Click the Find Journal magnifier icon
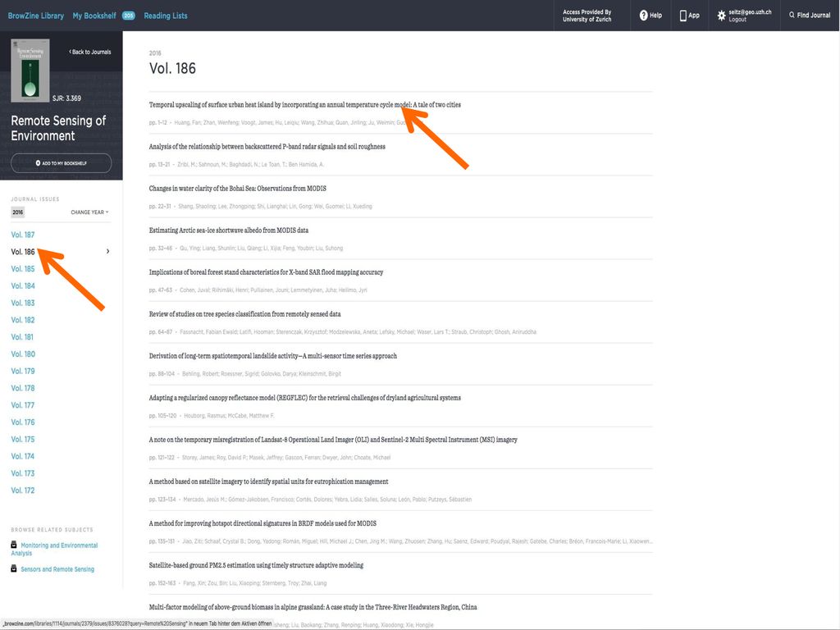 (792, 15)
